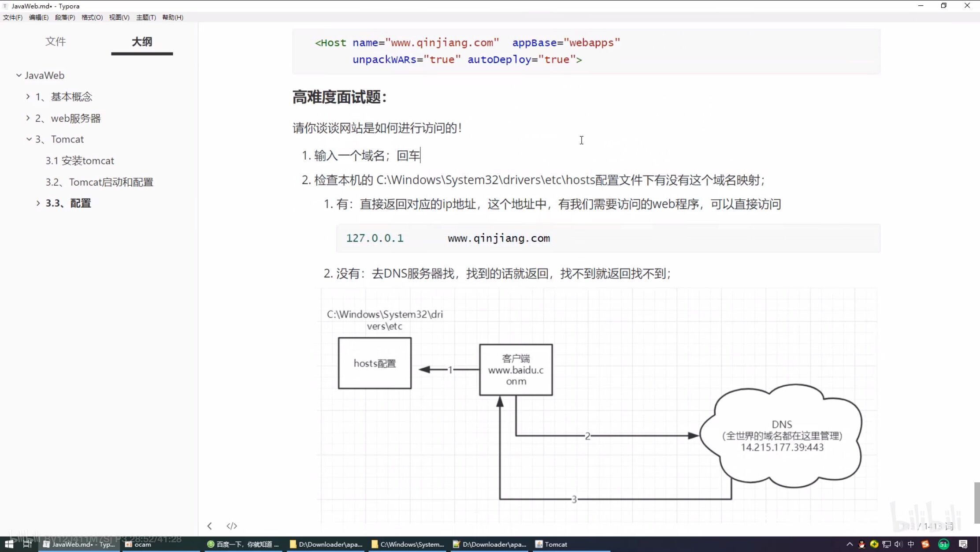Image resolution: width=980 pixels, height=552 pixels.
Task: Switch to Tomcat taskbar window
Action: 551,544
